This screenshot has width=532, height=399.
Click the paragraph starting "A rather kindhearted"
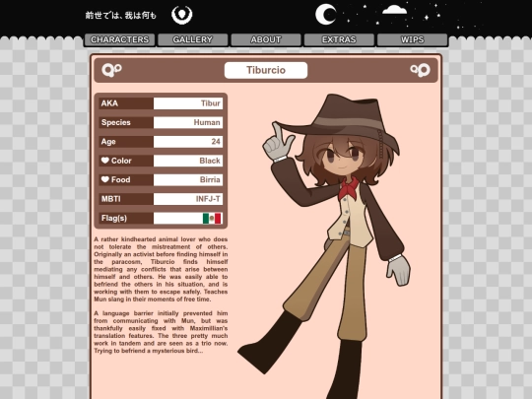161,269
